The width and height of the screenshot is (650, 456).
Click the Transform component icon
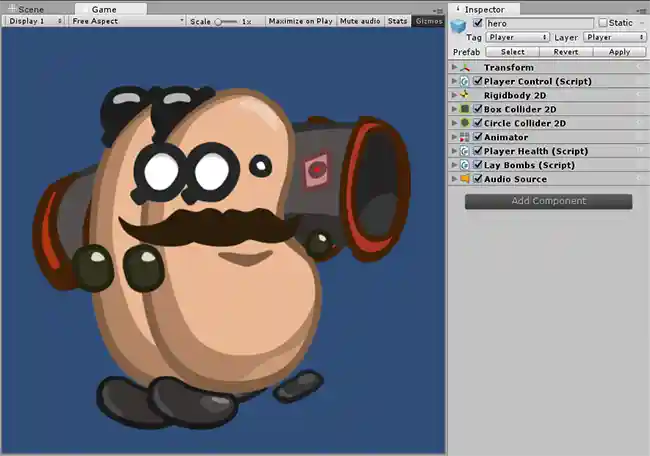[465, 67]
